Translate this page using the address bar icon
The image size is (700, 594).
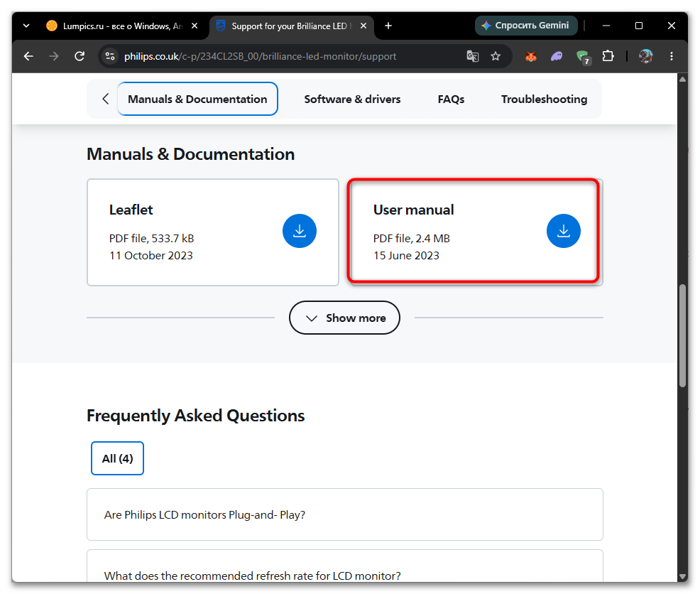pyautogui.click(x=472, y=56)
